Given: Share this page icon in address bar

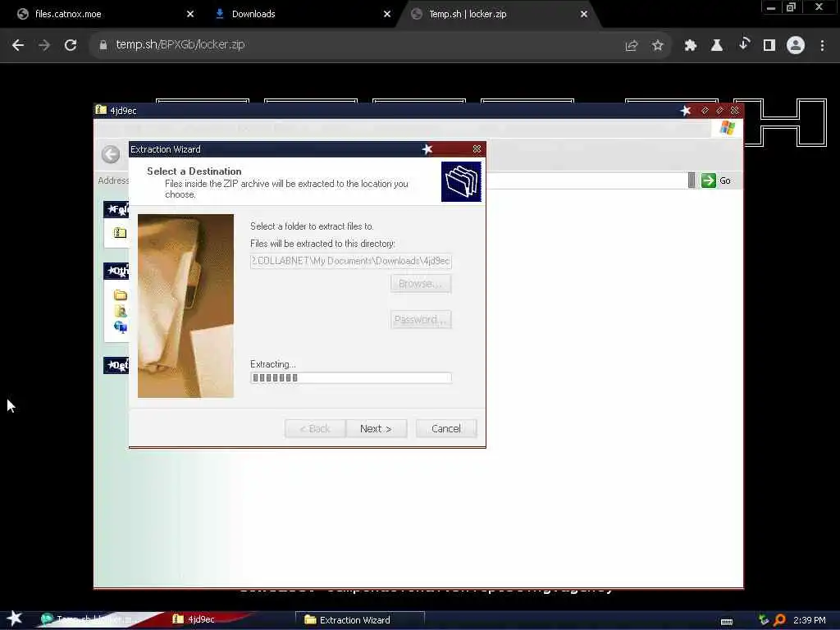Looking at the screenshot, I should 632,46.
